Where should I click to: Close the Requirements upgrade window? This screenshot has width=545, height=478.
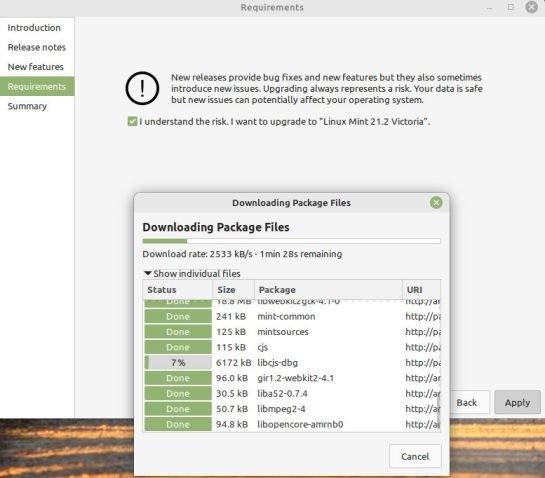(532, 7)
